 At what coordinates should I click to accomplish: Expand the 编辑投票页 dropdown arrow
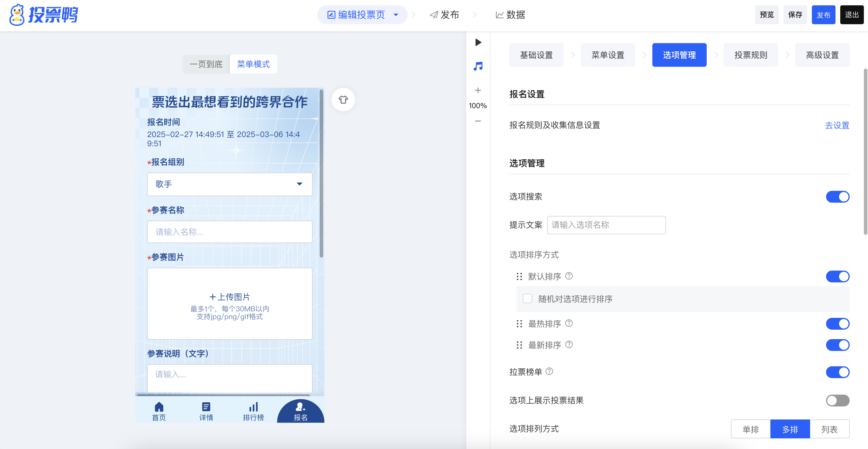point(396,15)
